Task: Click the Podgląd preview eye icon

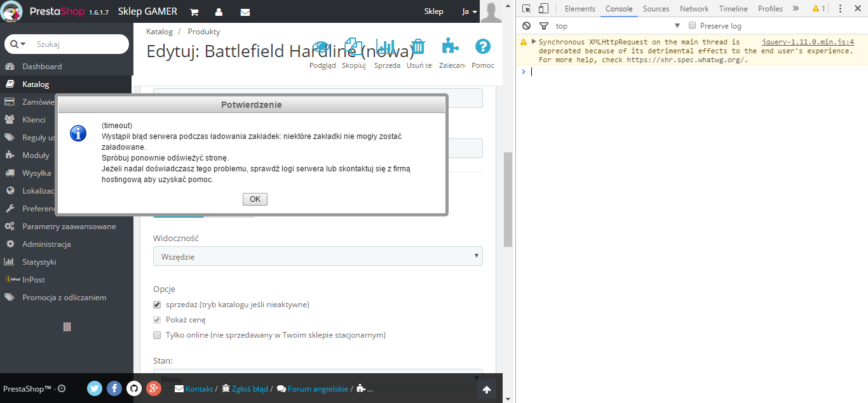Action: pos(322,48)
